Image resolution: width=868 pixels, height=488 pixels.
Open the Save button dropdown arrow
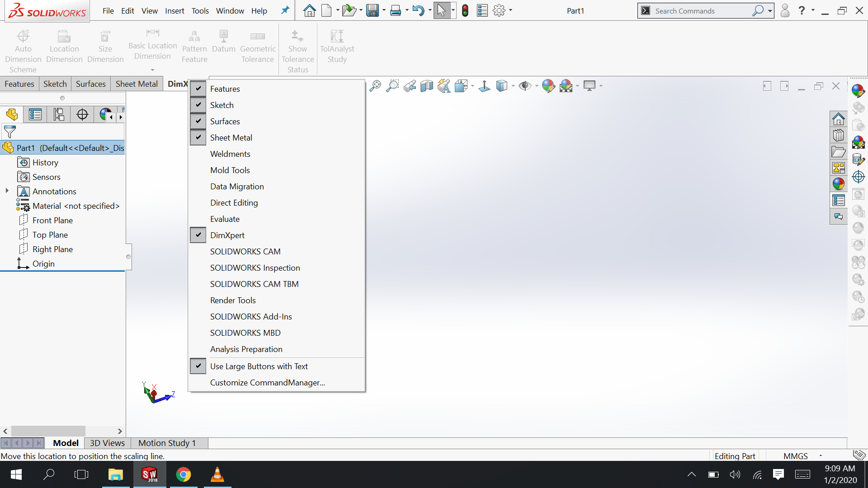click(384, 10)
